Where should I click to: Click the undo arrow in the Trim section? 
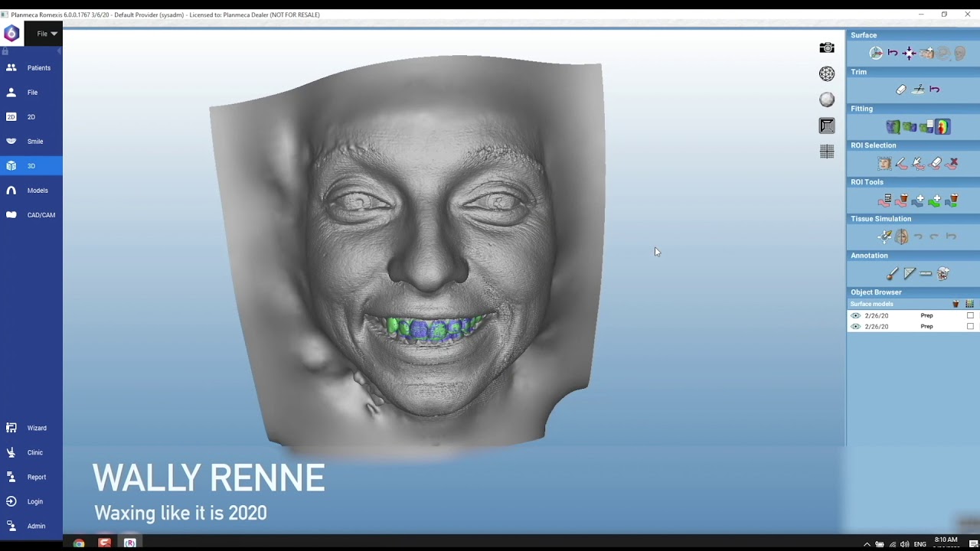(x=935, y=90)
